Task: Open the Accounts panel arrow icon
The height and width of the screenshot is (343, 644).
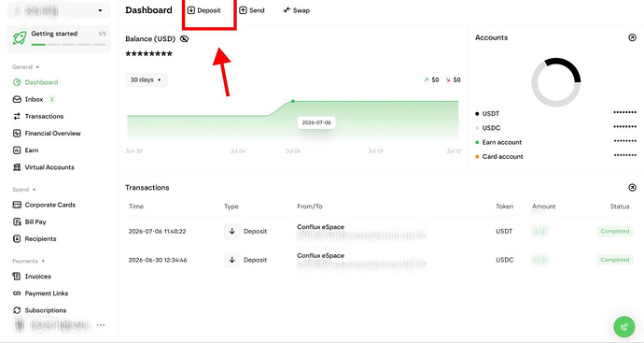Action: pos(632,37)
